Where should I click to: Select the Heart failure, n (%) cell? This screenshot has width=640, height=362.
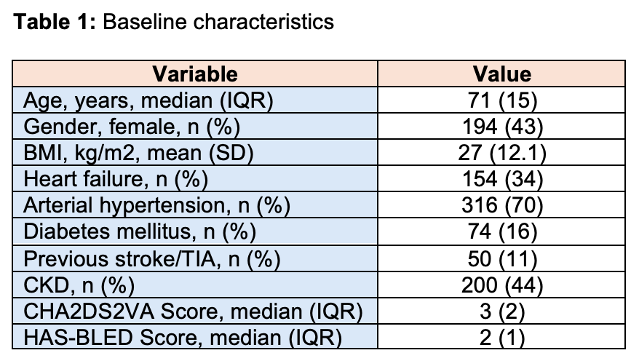195,179
